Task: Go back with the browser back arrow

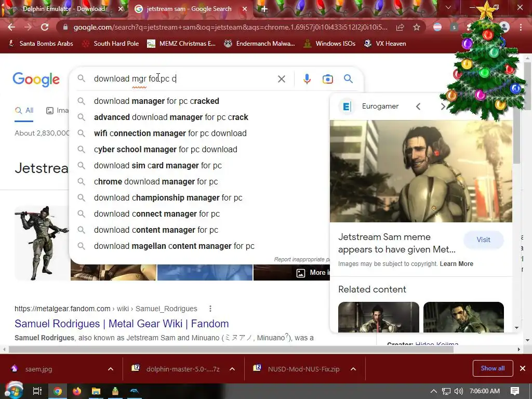Action: pos(11,27)
